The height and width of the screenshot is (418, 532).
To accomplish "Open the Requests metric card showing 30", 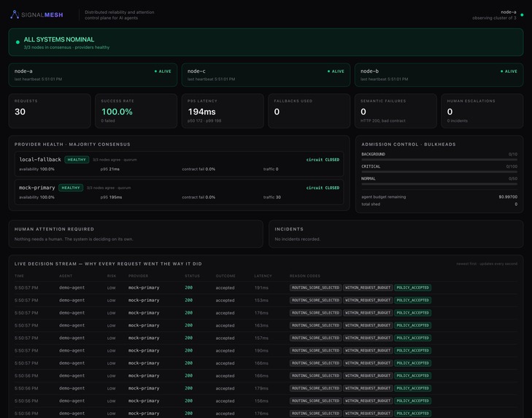I will pos(50,111).
